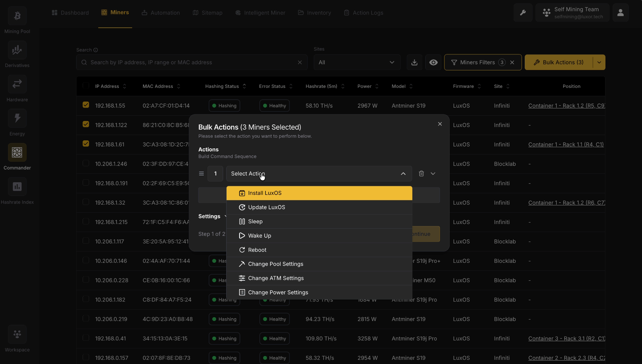Uncheck the selected miner 192.168.1.55
Screen dimensions: 642x364
pyautogui.click(x=86, y=104)
